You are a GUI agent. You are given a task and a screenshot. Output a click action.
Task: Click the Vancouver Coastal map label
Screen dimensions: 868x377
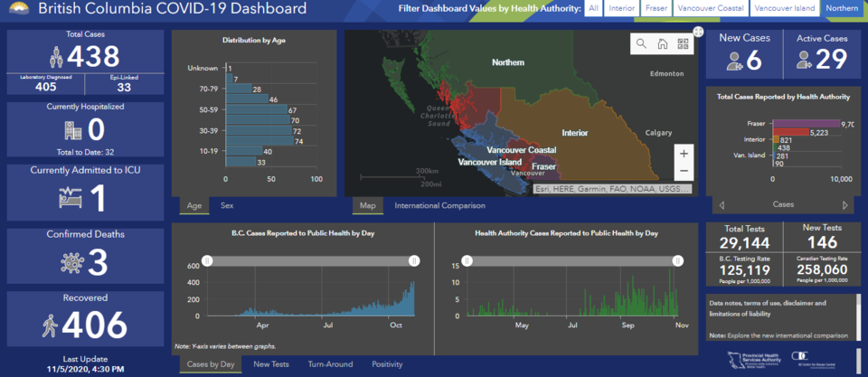(x=522, y=150)
